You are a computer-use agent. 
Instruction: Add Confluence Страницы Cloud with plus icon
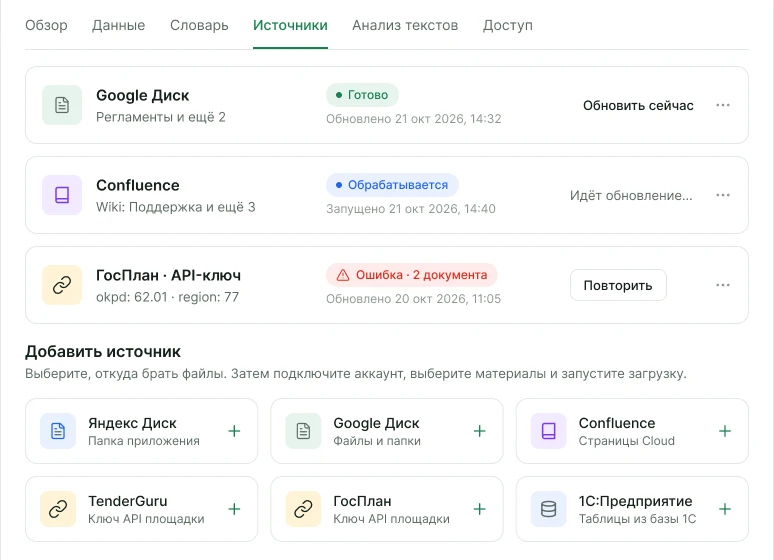[x=725, y=431]
